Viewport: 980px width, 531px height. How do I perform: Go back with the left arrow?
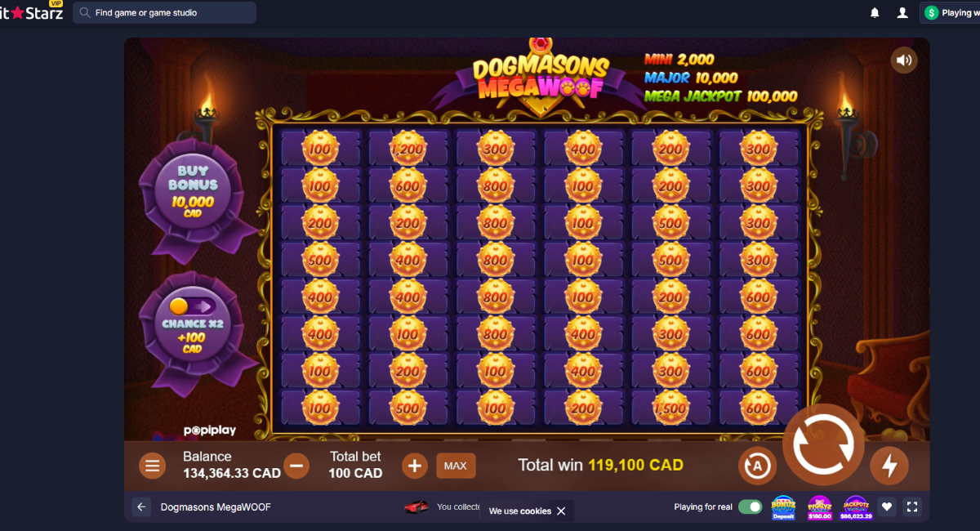click(141, 507)
